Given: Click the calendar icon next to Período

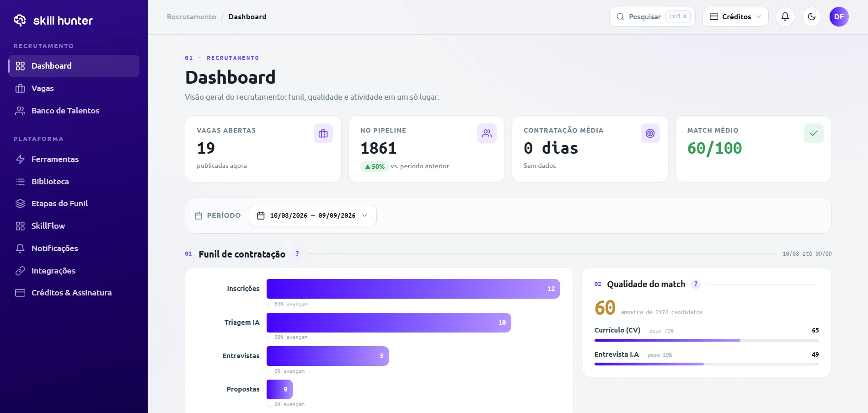Looking at the screenshot, I should point(198,216).
